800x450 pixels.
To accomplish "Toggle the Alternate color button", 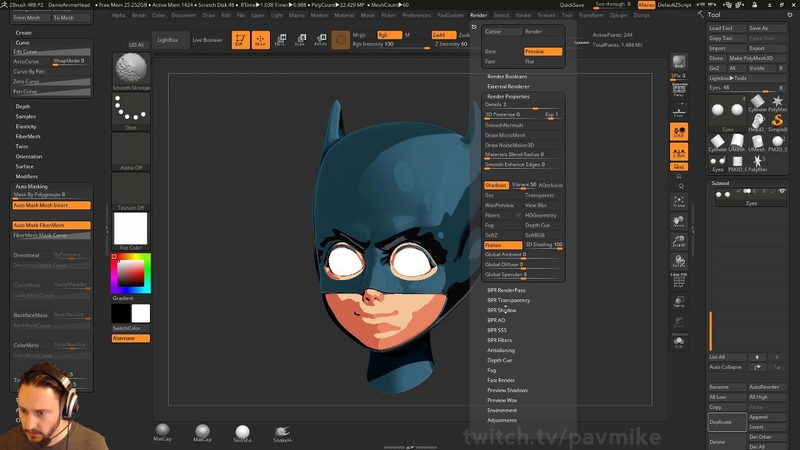I will (131, 338).
